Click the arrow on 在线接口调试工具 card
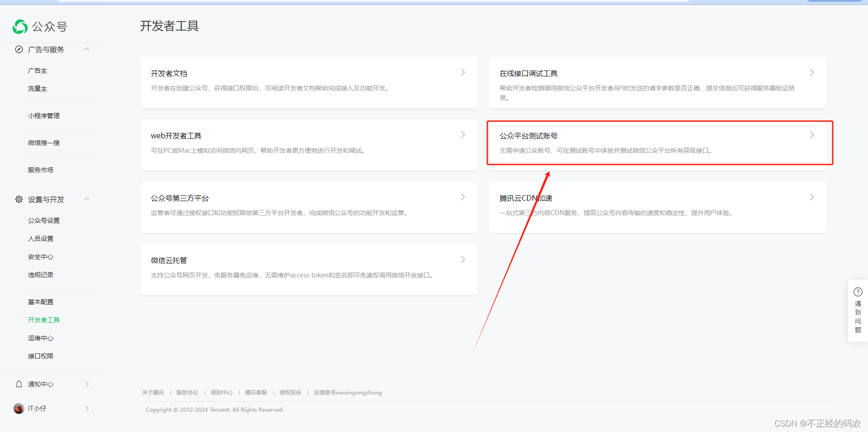 812,72
